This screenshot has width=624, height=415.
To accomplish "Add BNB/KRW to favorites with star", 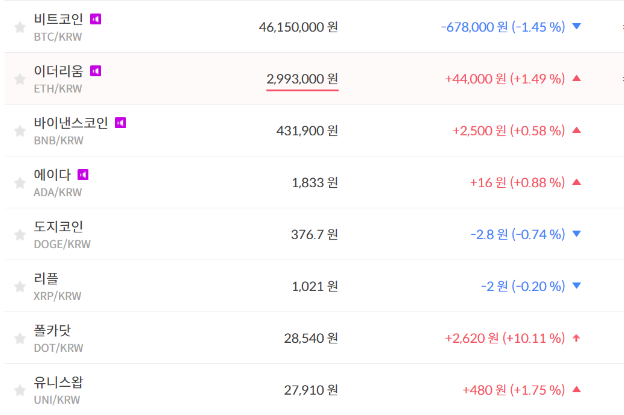I will pyautogui.click(x=19, y=131).
